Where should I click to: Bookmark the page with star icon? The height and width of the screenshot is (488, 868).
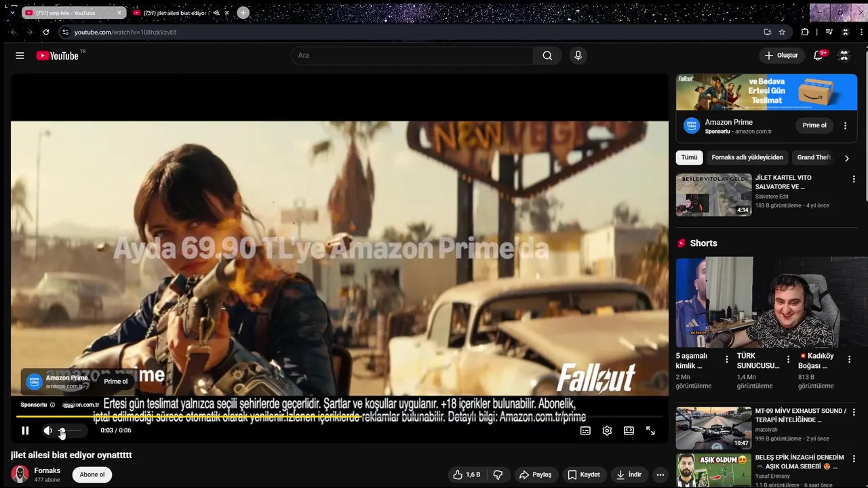click(782, 32)
